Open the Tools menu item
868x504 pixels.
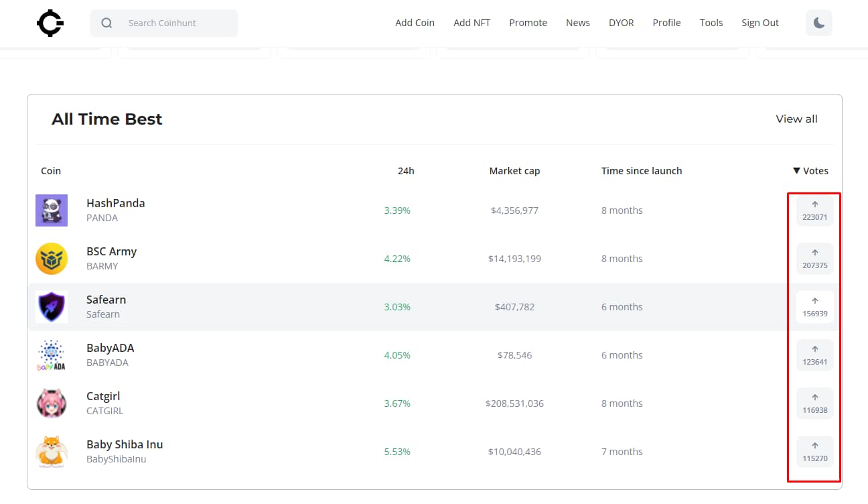pyautogui.click(x=711, y=23)
